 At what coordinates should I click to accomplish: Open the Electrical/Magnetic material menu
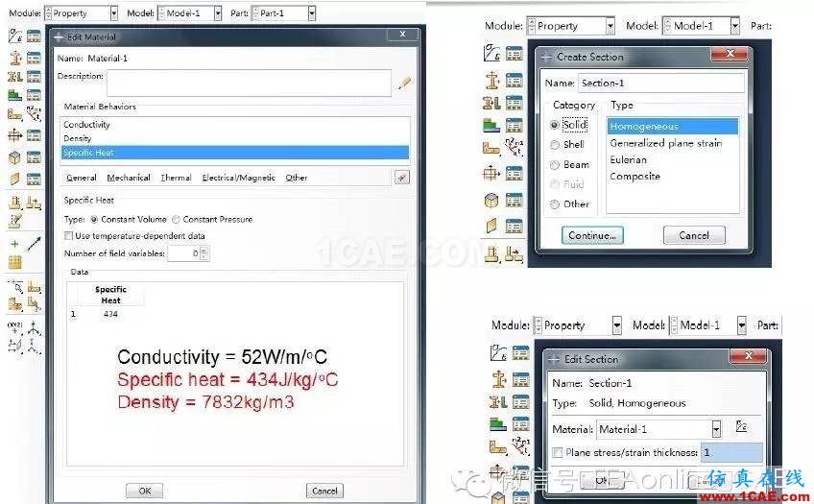click(238, 178)
